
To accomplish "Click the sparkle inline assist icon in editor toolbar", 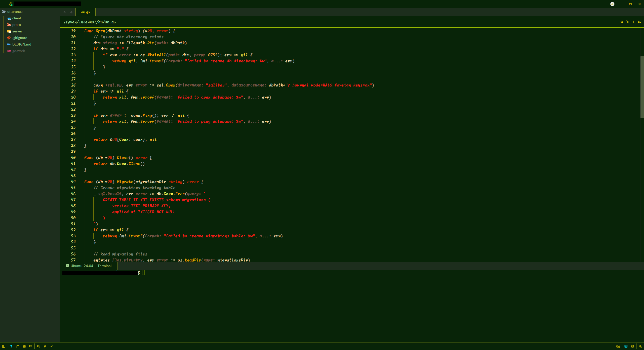I will click(628, 22).
